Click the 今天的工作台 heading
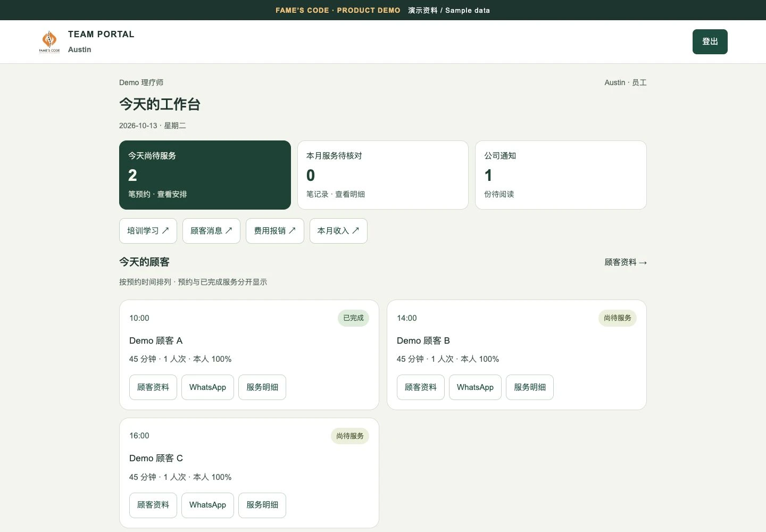Screen dimensions: 766x532 [160, 104]
